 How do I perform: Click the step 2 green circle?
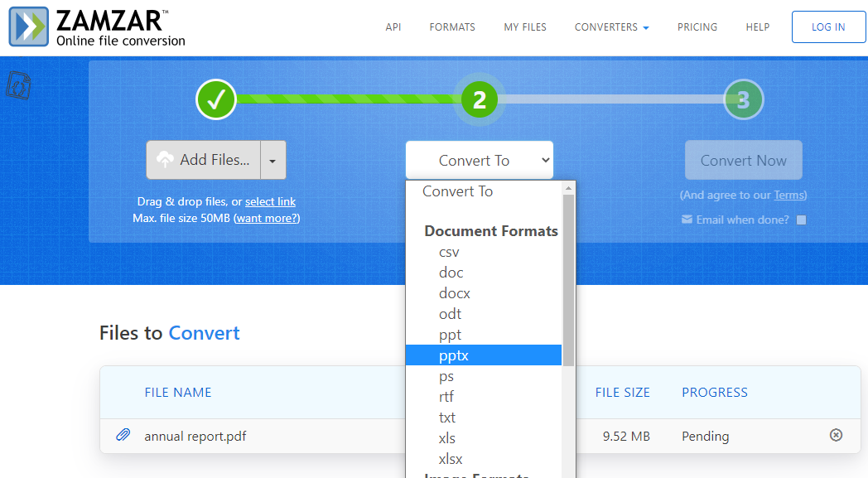pyautogui.click(x=480, y=99)
